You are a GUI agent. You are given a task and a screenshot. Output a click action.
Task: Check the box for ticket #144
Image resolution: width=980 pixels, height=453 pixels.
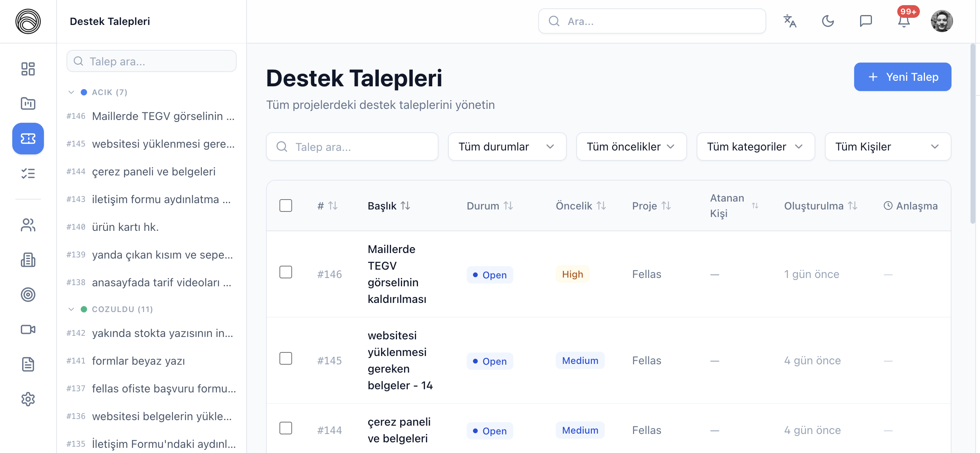click(286, 428)
